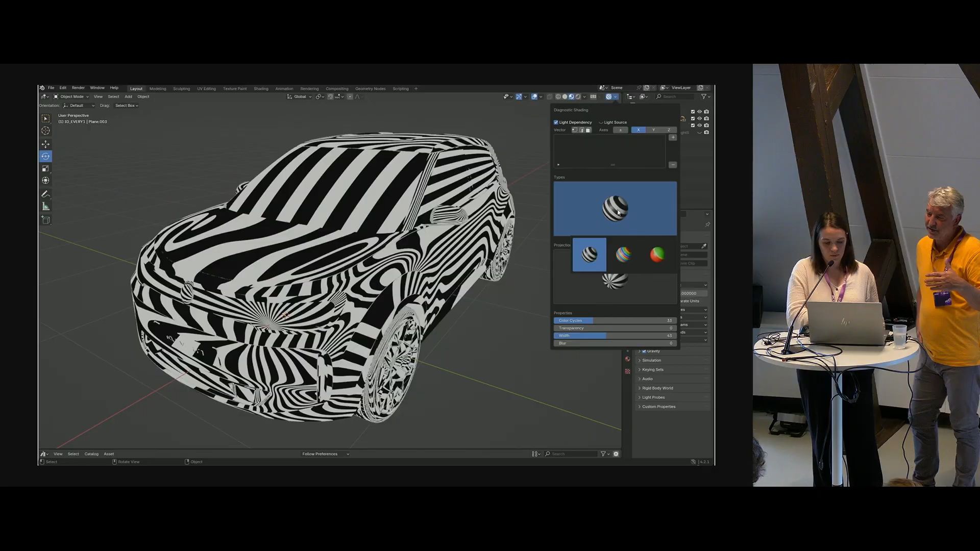Enable the Light Source checkbox
Viewport: 980px width, 551px height.
(x=602, y=122)
